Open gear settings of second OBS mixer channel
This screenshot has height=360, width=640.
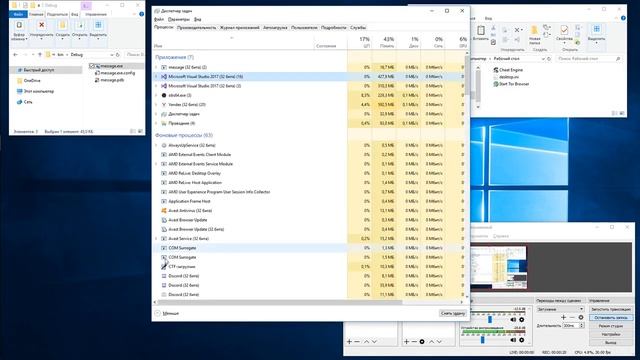(522, 340)
